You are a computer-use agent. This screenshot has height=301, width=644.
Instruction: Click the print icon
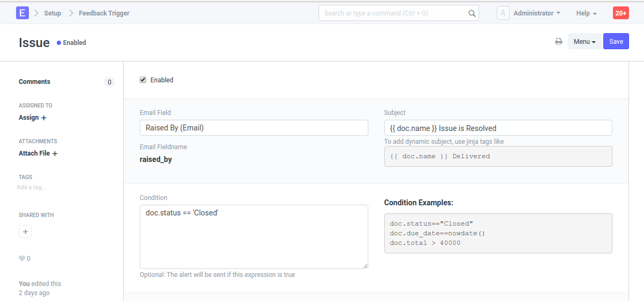(558, 42)
